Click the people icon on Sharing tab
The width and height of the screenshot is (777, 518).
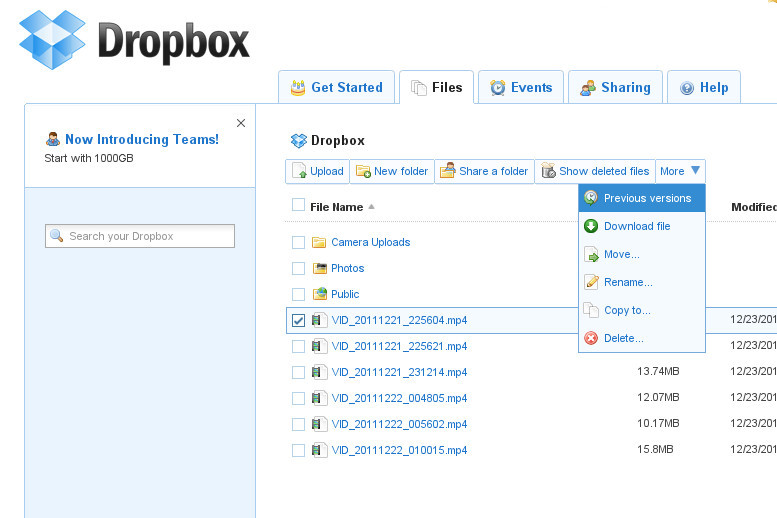pyautogui.click(x=588, y=88)
